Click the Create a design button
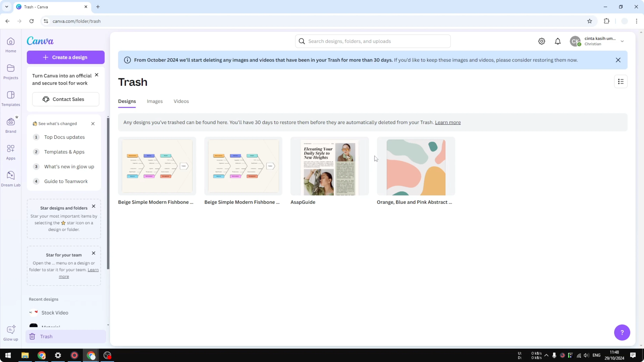 click(65, 57)
